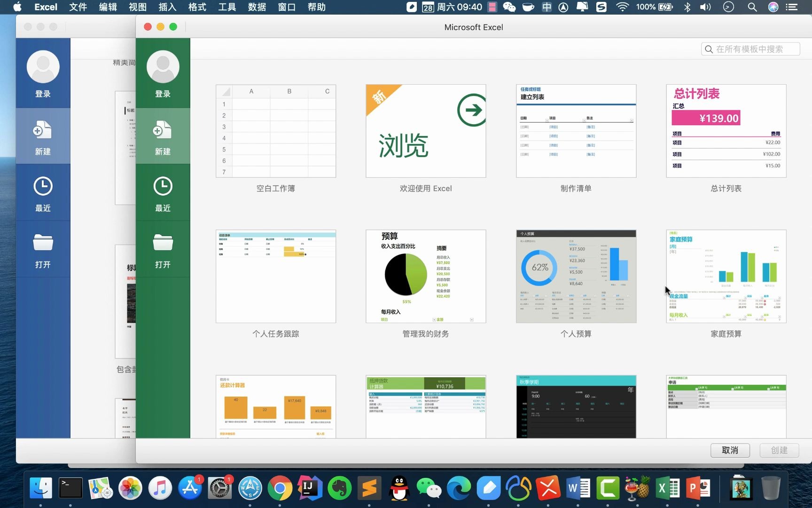
Task: Select the 管理我的财务 template thumbnail
Action: (426, 276)
